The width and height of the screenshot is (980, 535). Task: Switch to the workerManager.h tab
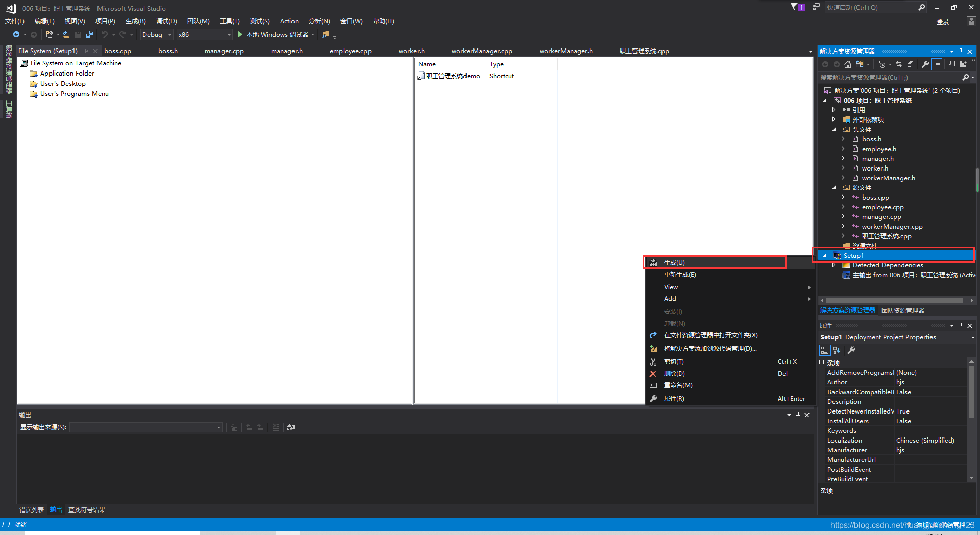click(566, 51)
